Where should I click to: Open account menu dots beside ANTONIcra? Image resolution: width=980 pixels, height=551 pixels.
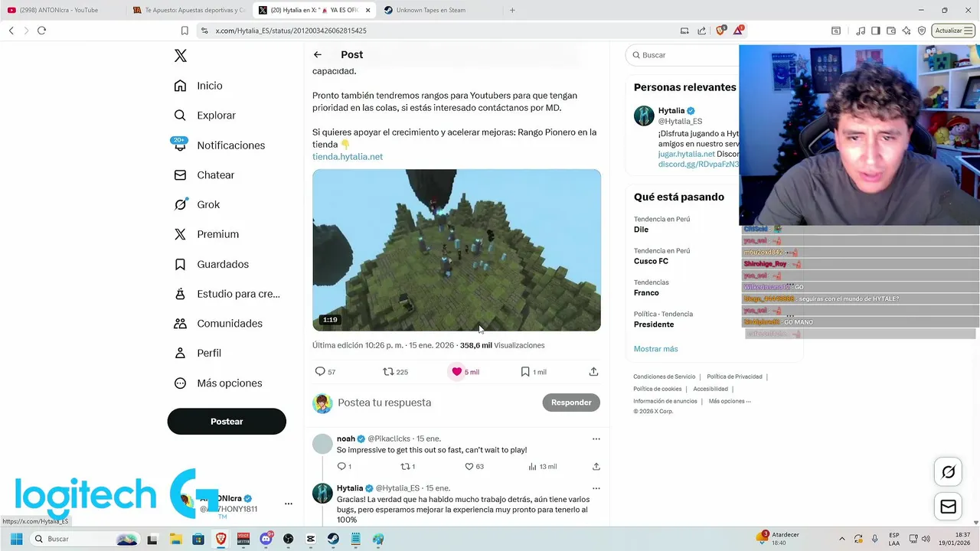(x=289, y=504)
